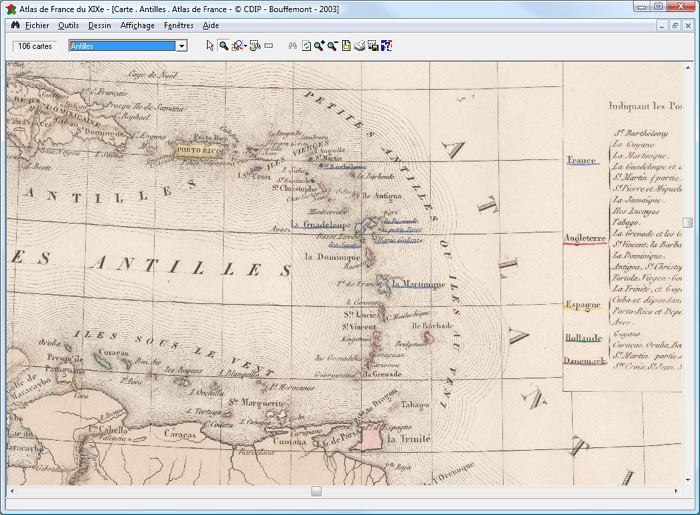700x515 pixels.
Task: Expand the Antilles map dropdown arrow
Action: pyautogui.click(x=181, y=46)
